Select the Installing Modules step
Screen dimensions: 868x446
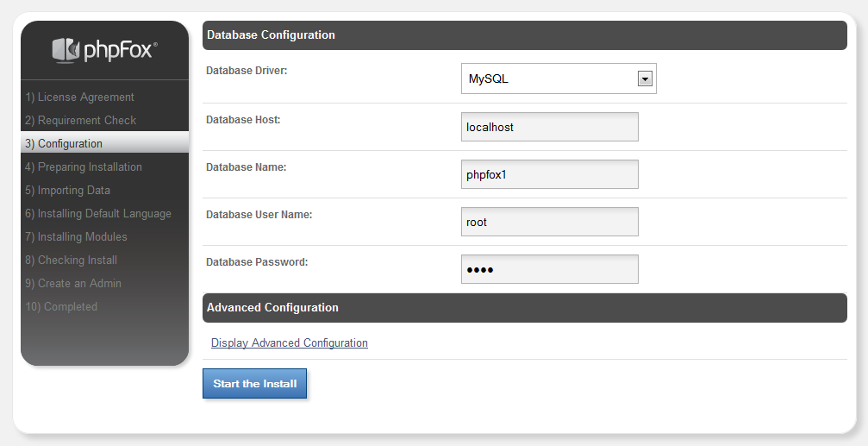[76, 237]
